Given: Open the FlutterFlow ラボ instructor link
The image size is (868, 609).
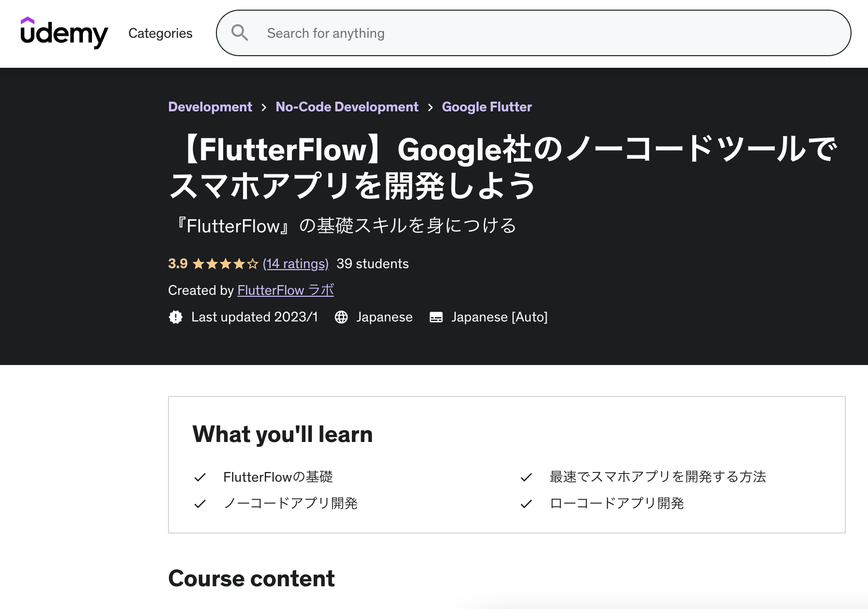Looking at the screenshot, I should [x=286, y=290].
